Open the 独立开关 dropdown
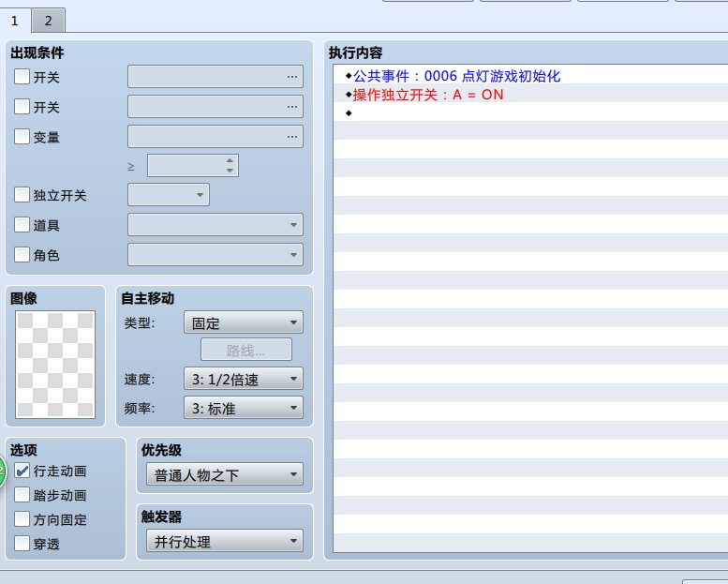 [169, 195]
